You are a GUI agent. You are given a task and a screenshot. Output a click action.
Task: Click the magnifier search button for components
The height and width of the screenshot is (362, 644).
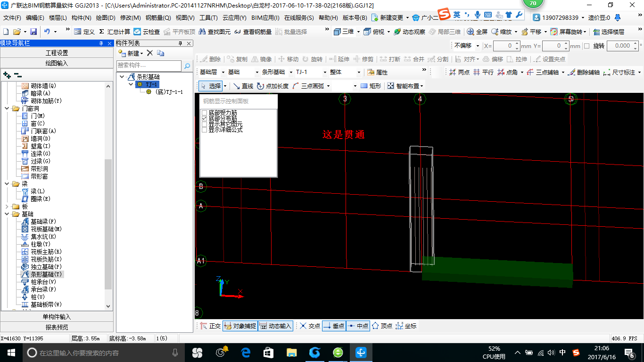pyautogui.click(x=187, y=66)
